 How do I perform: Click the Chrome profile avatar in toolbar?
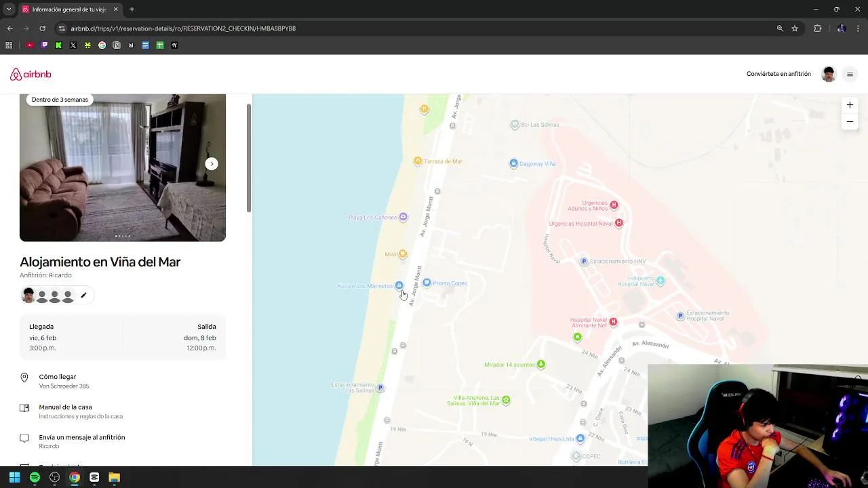[842, 28]
